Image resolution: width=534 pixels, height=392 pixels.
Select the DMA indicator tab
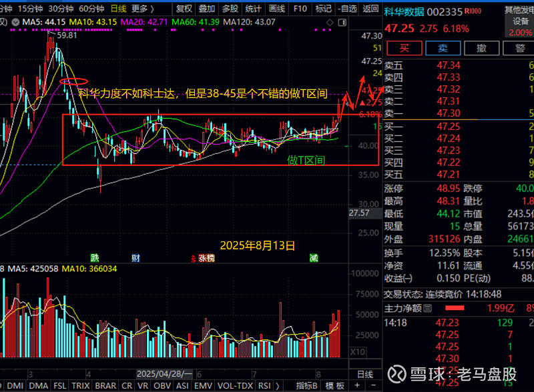pos(39,385)
